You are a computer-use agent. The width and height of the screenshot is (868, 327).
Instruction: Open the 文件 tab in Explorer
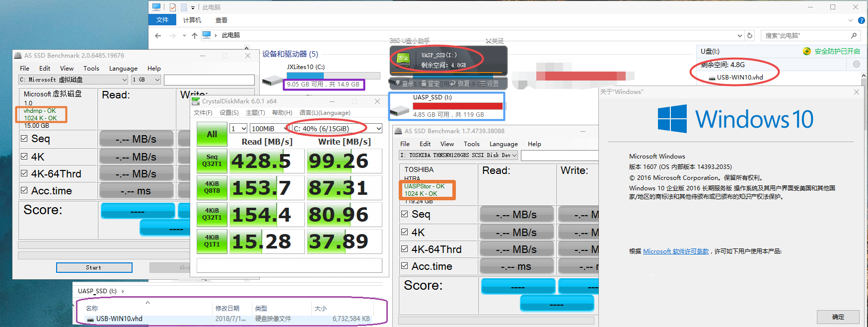[x=162, y=20]
